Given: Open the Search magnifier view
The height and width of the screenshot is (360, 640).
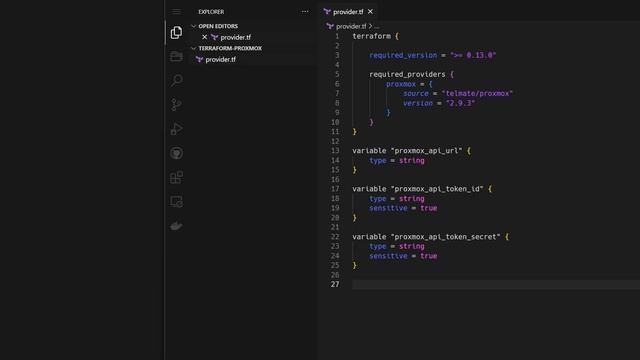Looking at the screenshot, I should [x=176, y=80].
